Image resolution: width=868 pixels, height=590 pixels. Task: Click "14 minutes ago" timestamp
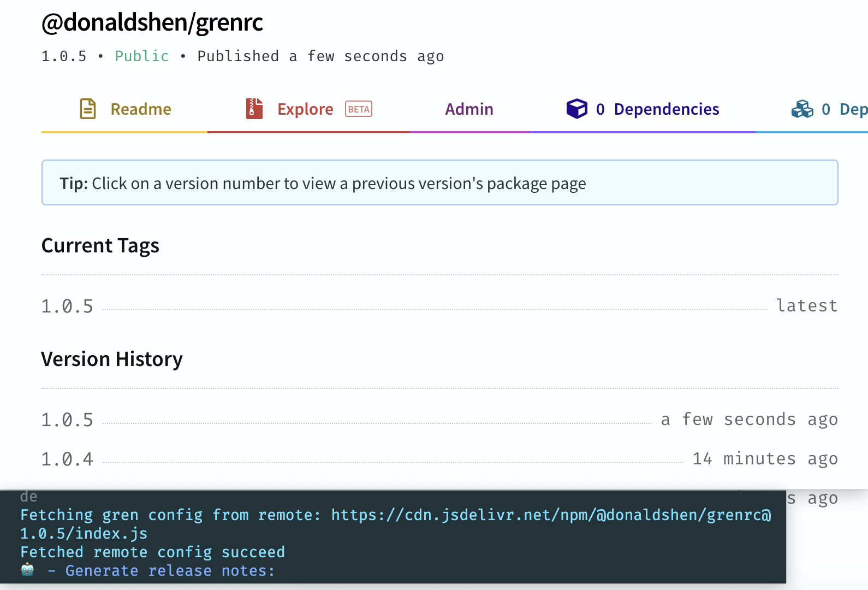click(x=765, y=459)
